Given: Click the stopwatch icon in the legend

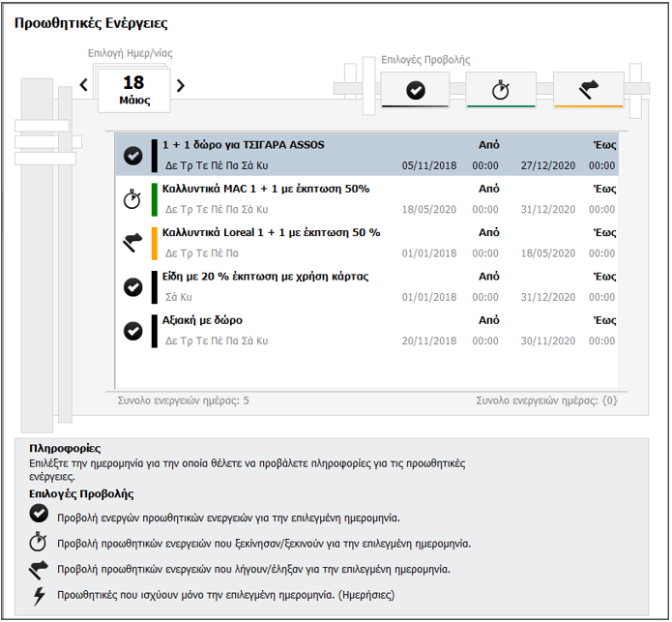Looking at the screenshot, I should (x=39, y=543).
